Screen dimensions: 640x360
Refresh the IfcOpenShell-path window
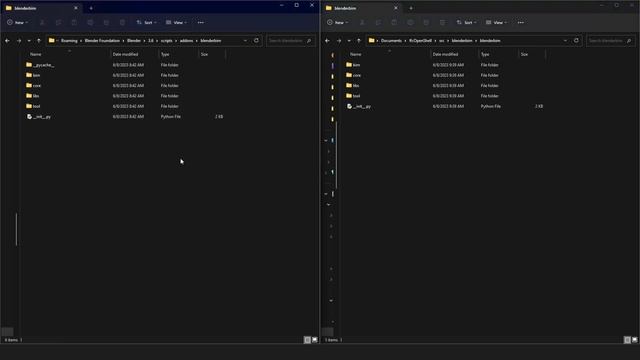click(x=576, y=40)
